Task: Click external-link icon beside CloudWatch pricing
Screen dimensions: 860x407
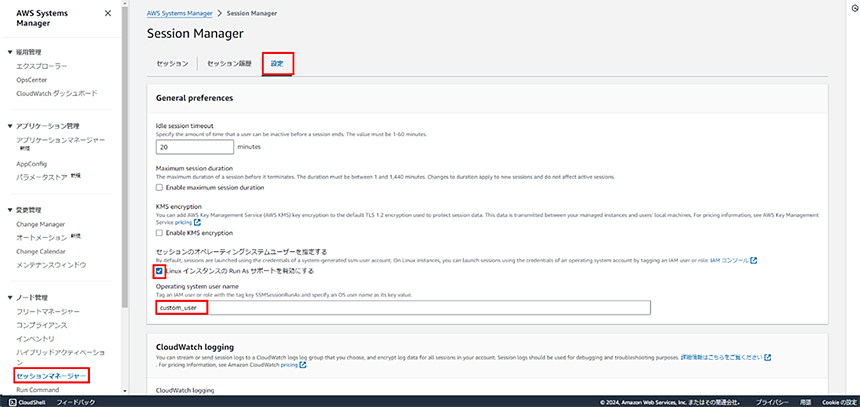Action: [x=303, y=364]
